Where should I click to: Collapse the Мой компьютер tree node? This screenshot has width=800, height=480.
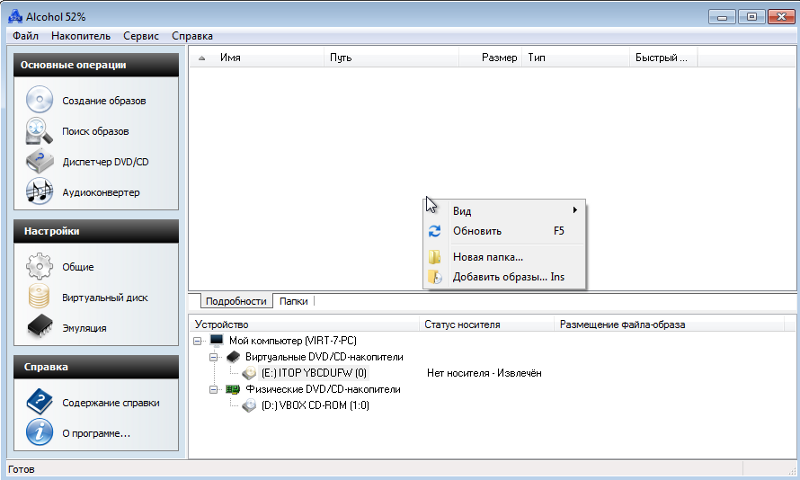pyautogui.click(x=197, y=341)
